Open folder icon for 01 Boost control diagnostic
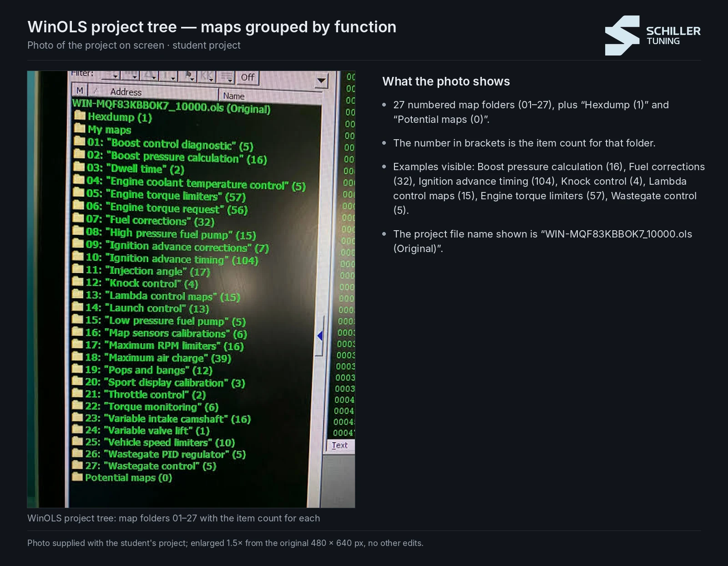This screenshot has width=728, height=566. click(x=80, y=141)
